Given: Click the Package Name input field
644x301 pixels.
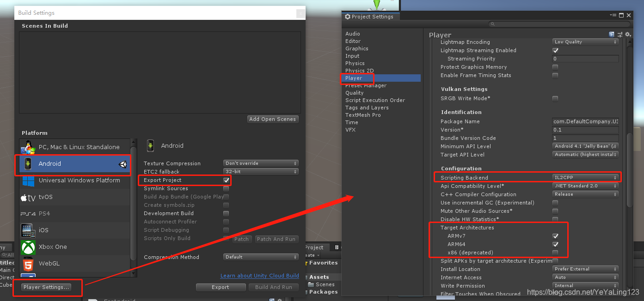Looking at the screenshot, I should pyautogui.click(x=586, y=121).
